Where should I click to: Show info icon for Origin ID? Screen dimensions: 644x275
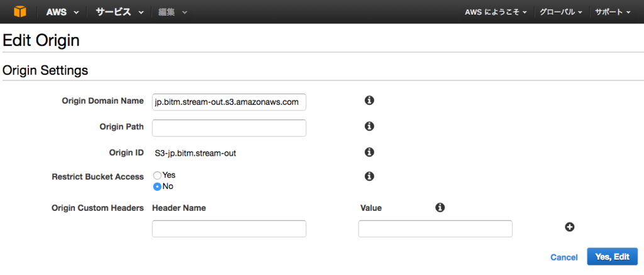point(369,152)
